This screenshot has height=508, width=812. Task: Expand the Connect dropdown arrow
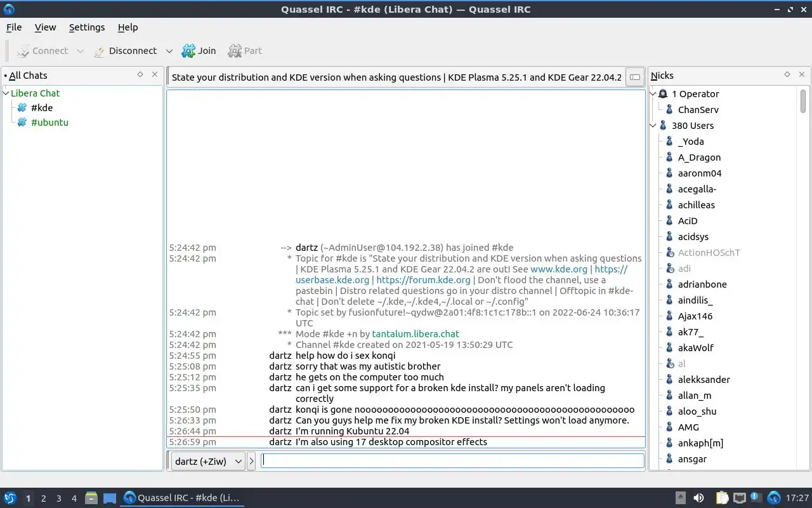point(80,51)
